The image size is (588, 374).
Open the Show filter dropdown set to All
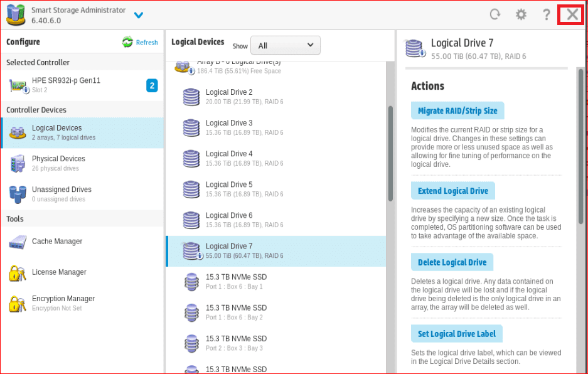285,45
